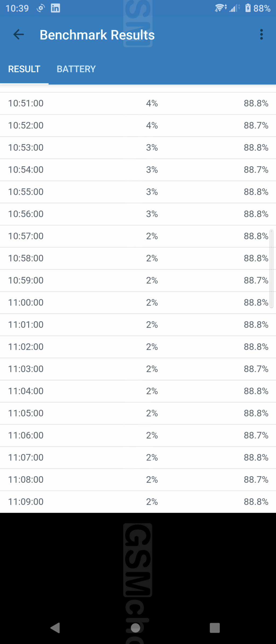Switch to the BATTERY tab

click(x=76, y=69)
